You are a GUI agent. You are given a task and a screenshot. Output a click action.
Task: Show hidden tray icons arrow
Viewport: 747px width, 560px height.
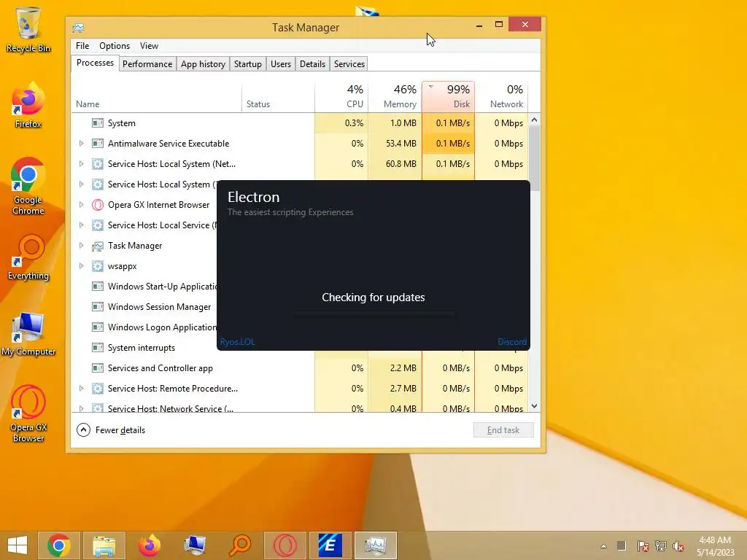(x=603, y=546)
